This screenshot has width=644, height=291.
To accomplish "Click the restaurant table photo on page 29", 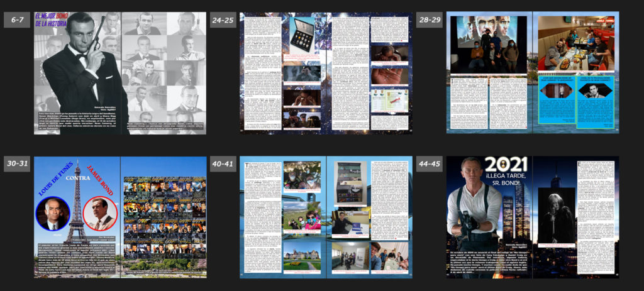I will (x=576, y=45).
